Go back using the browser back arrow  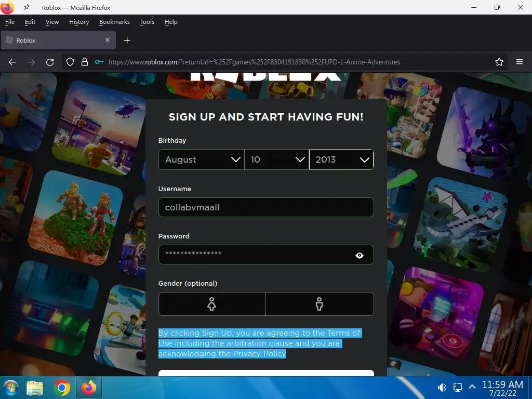[12, 62]
